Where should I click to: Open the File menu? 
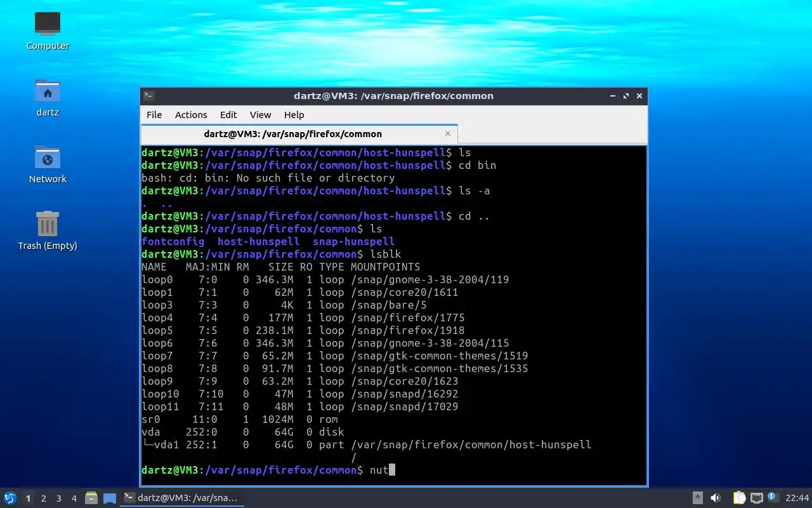click(154, 115)
